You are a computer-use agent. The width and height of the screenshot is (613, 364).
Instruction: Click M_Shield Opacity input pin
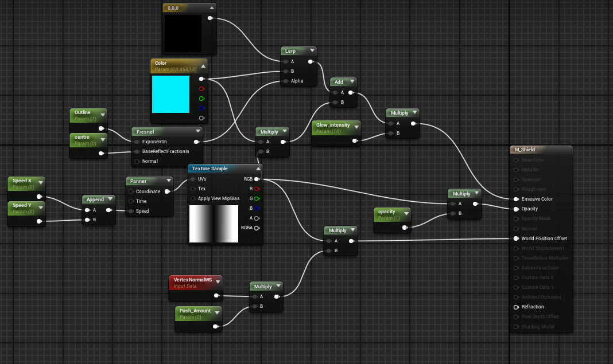coord(517,209)
